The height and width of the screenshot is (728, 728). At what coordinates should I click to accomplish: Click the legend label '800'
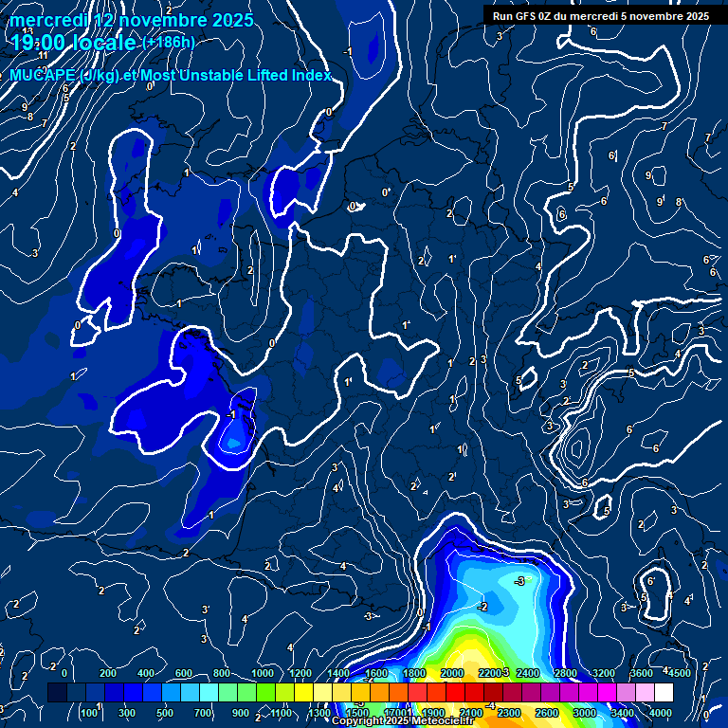click(x=222, y=673)
